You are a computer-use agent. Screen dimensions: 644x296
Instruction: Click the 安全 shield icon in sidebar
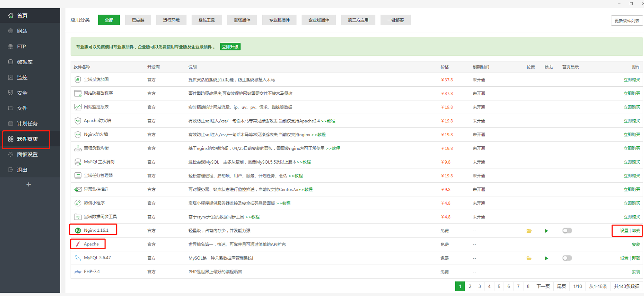11,92
